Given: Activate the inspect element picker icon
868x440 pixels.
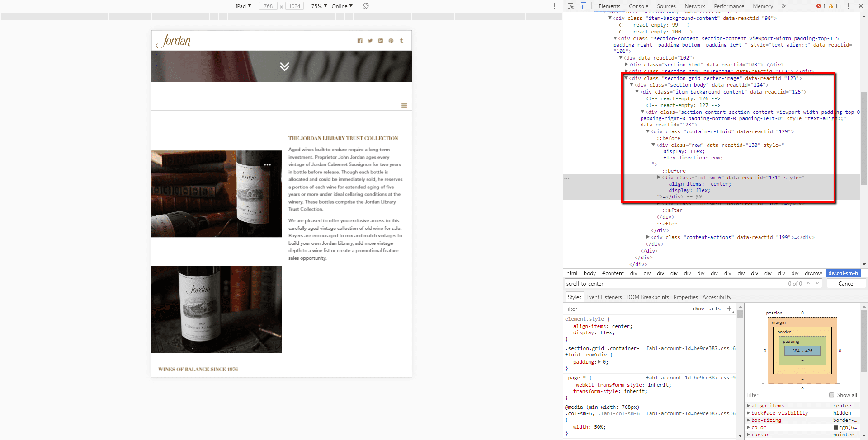Looking at the screenshot, I should (x=571, y=6).
